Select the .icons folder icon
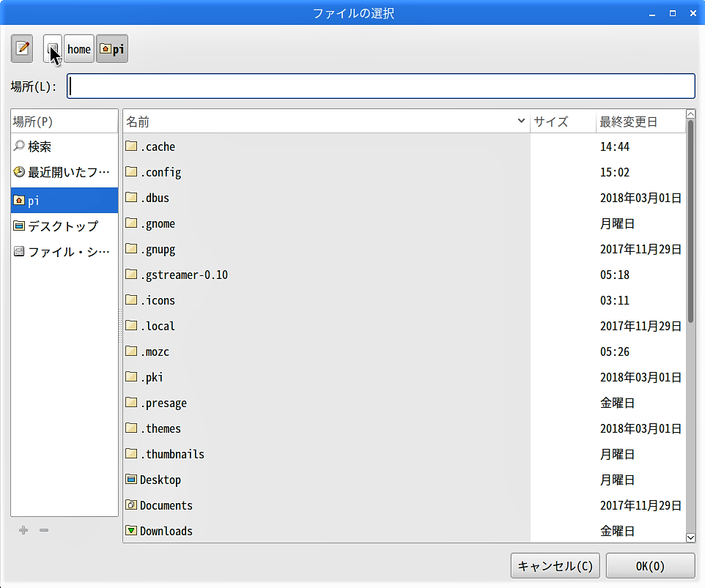Image resolution: width=705 pixels, height=588 pixels. pos(131,299)
